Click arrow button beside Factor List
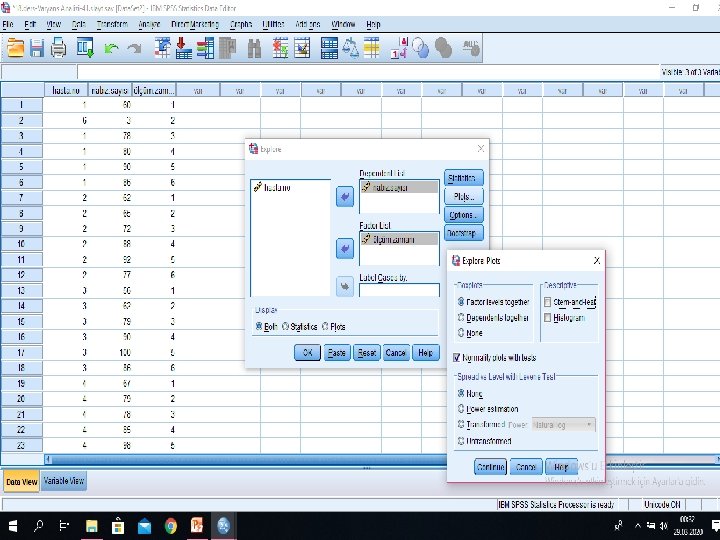Image resolution: width=720 pixels, height=540 pixels. 345,249
